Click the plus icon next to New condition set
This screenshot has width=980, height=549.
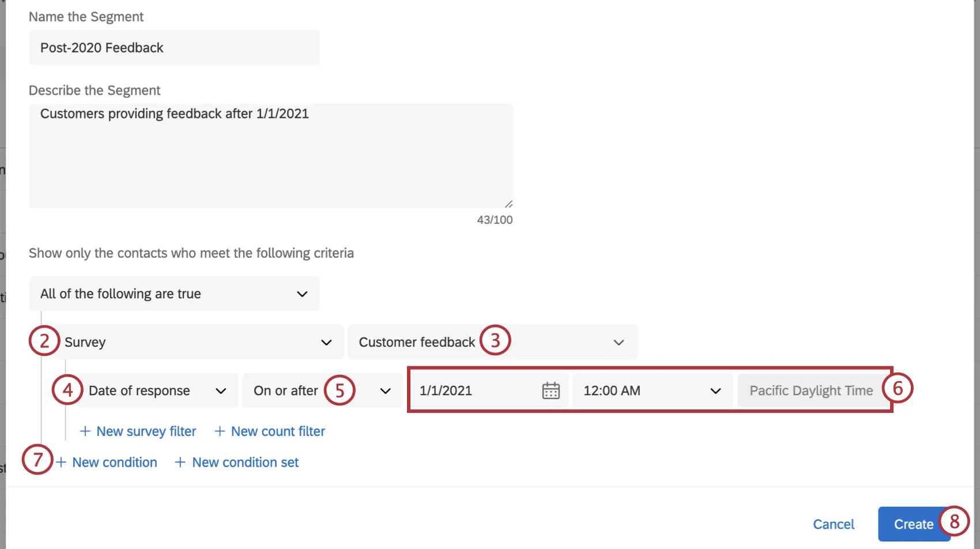(180, 462)
